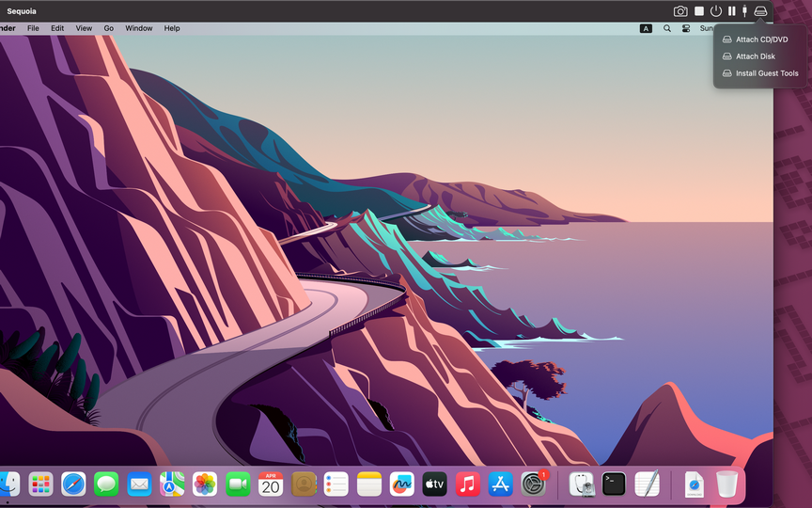This screenshot has height=508, width=812.
Task: Open the Edit menu
Action: (x=57, y=28)
